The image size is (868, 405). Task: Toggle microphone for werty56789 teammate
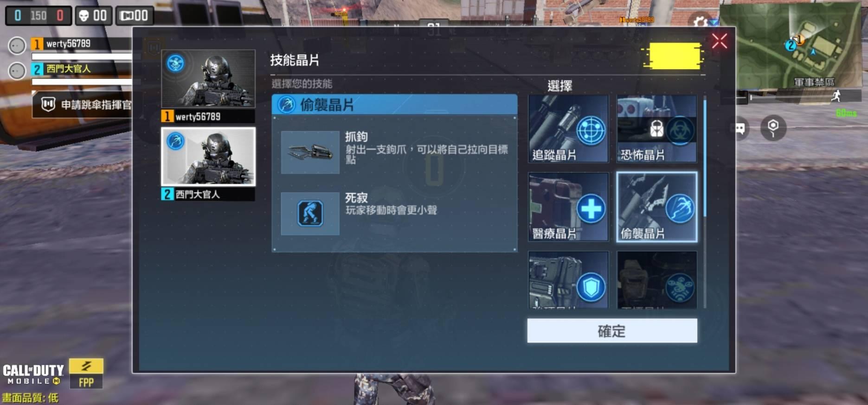point(17,46)
